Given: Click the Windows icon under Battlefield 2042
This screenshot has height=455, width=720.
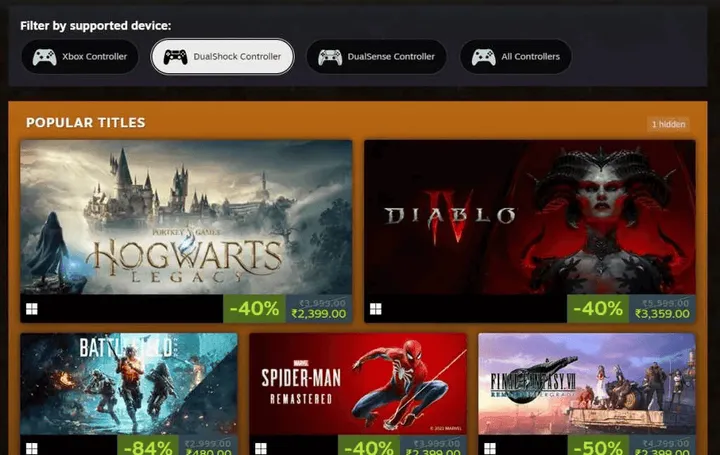Looking at the screenshot, I should (32, 449).
